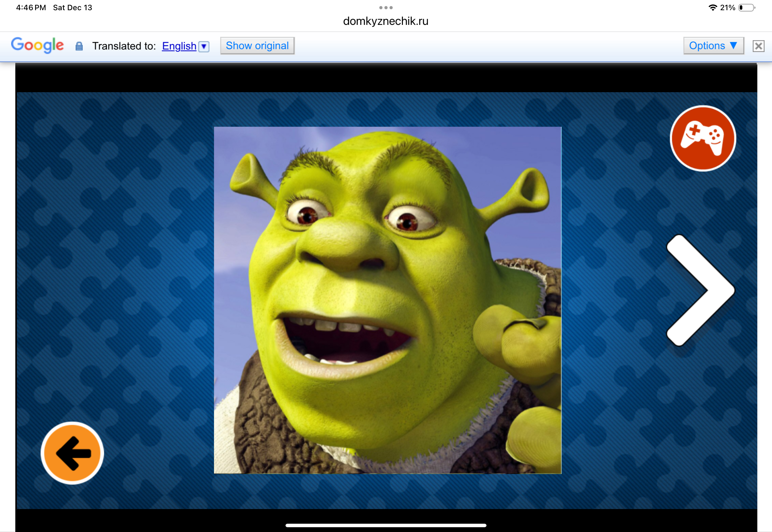Close the Google Translate bar

[x=758, y=46]
